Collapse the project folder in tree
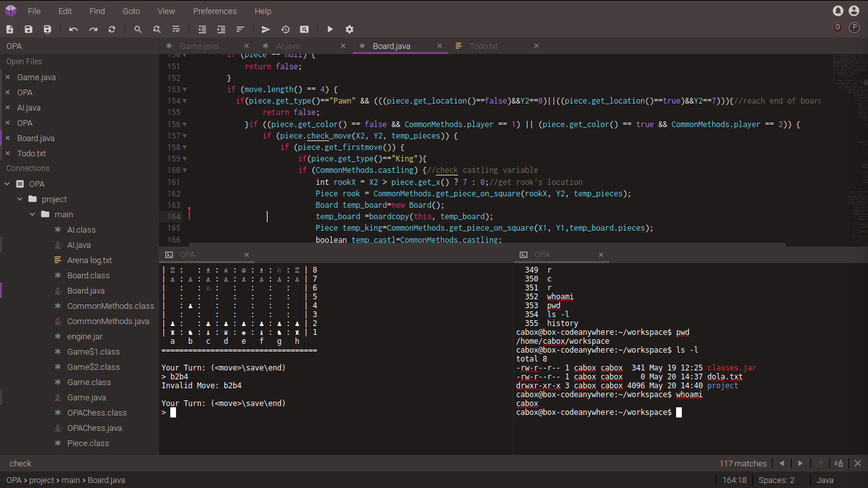The height and width of the screenshot is (488, 868). pyautogui.click(x=20, y=199)
